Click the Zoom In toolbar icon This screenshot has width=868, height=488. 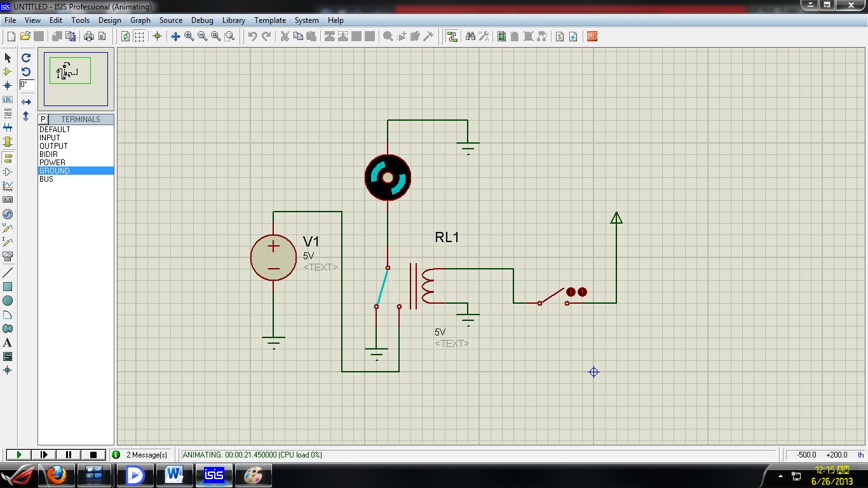(188, 36)
